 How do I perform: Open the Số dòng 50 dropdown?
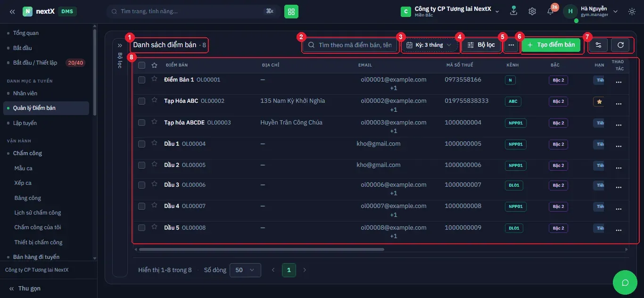click(x=245, y=270)
